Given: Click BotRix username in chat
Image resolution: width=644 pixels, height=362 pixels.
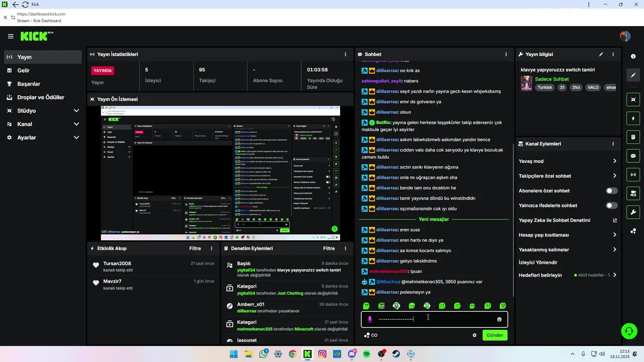Looking at the screenshot, I should (x=383, y=123).
